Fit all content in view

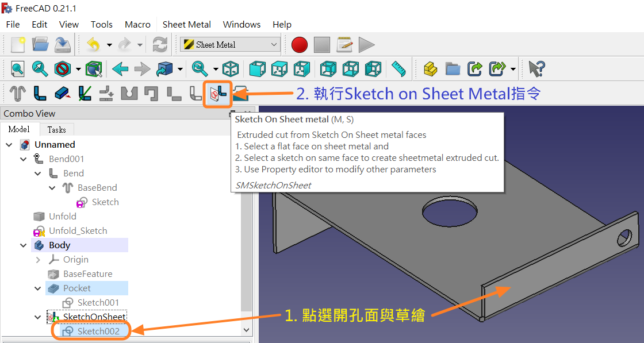point(18,69)
